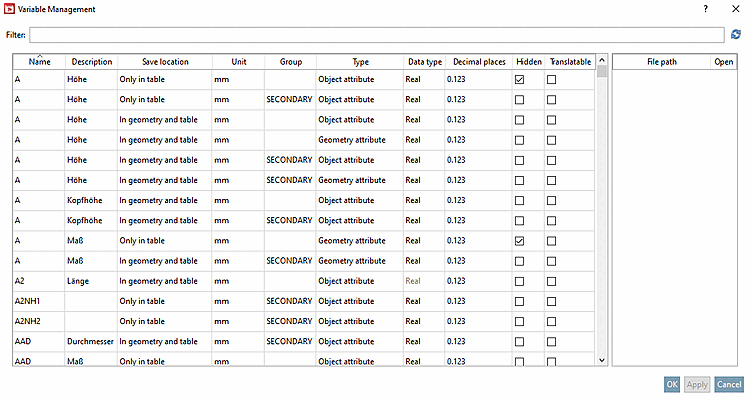Toggle Hidden checkbox for A2 Länge row

coord(519,281)
